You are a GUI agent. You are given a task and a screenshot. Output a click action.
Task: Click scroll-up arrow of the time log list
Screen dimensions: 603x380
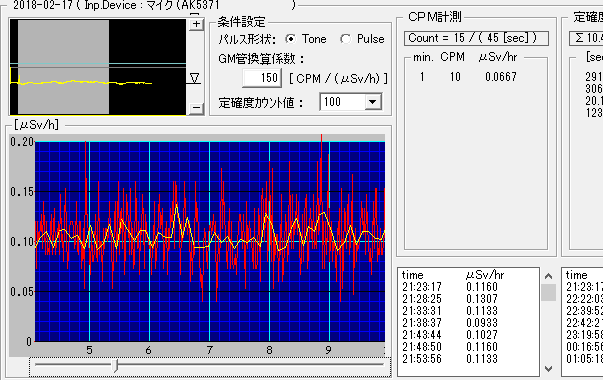549,276
